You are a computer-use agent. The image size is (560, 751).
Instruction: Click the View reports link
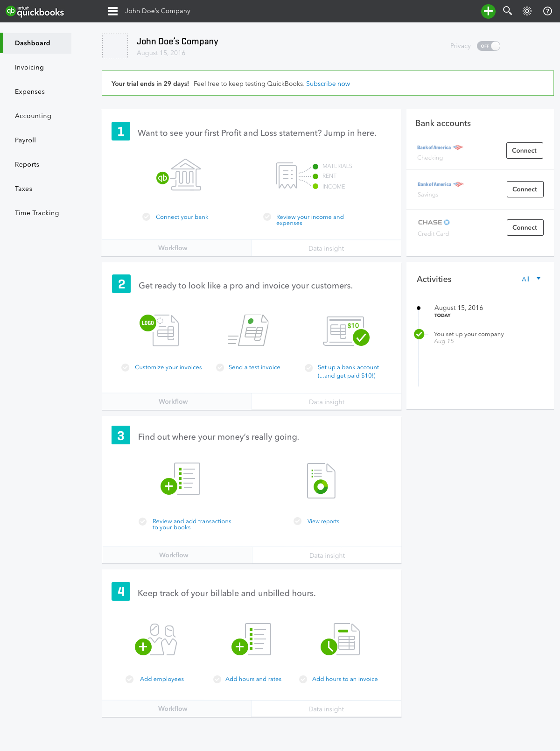tap(323, 521)
